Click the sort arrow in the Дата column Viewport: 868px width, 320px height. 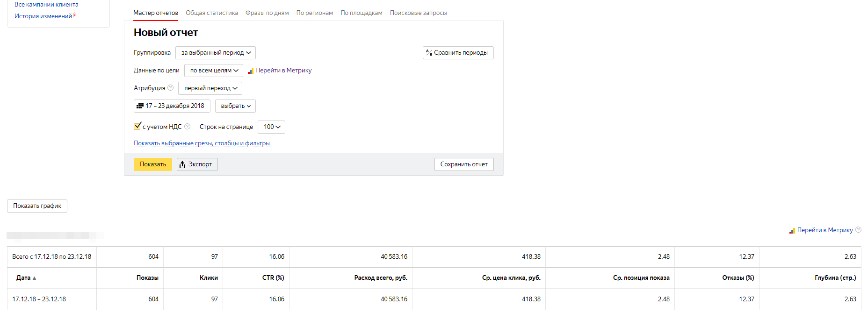click(35, 278)
